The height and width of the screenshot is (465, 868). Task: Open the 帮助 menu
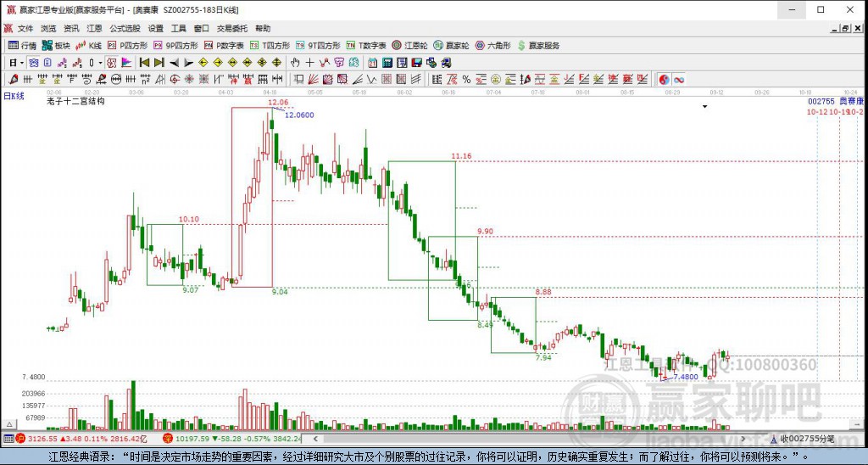(x=263, y=28)
